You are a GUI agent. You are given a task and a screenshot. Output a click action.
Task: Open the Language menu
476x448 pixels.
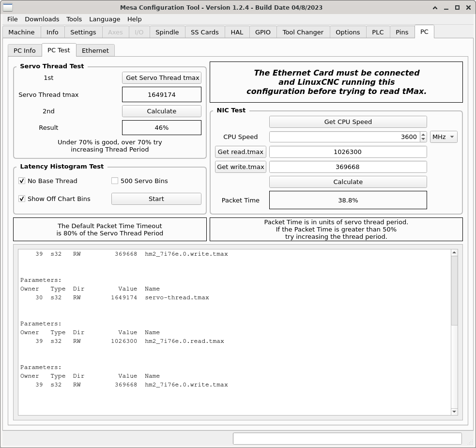coord(105,19)
